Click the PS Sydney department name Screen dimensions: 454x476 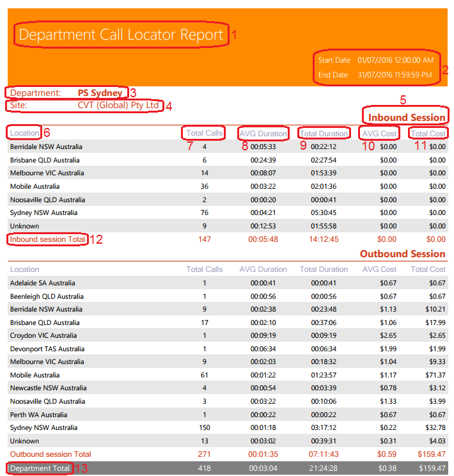coord(100,93)
